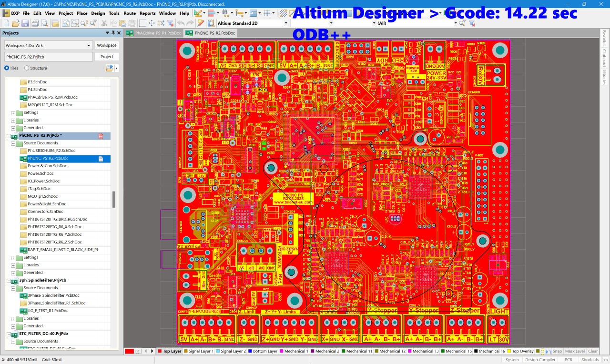Open the Design Compiler panel button
Viewport: 610px width, 364px height.
540,360
